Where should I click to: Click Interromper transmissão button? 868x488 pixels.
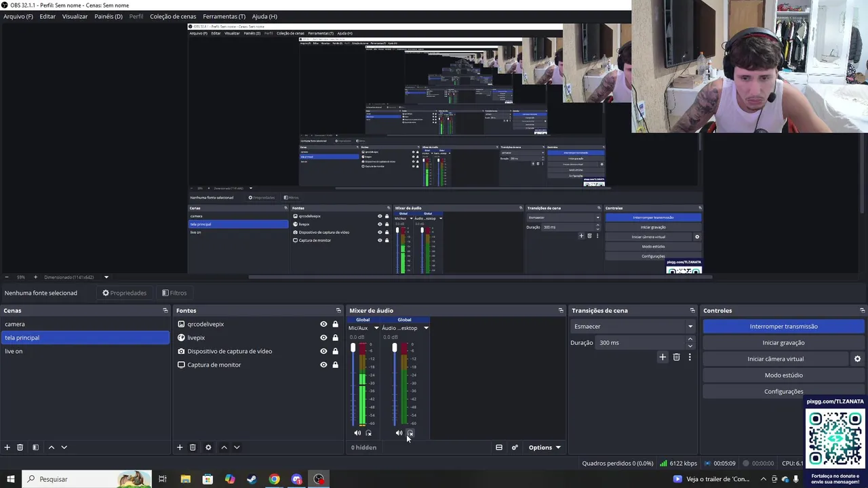pos(783,327)
